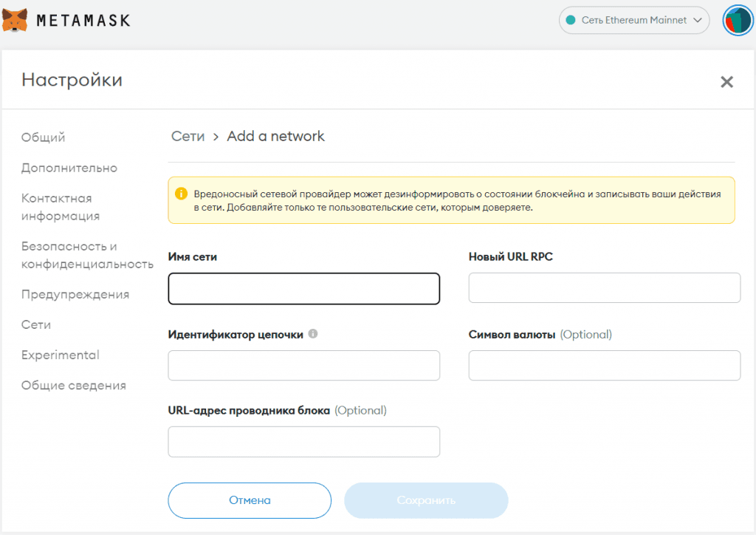Focus the Имя сети input field
The image size is (756, 535).
point(303,288)
